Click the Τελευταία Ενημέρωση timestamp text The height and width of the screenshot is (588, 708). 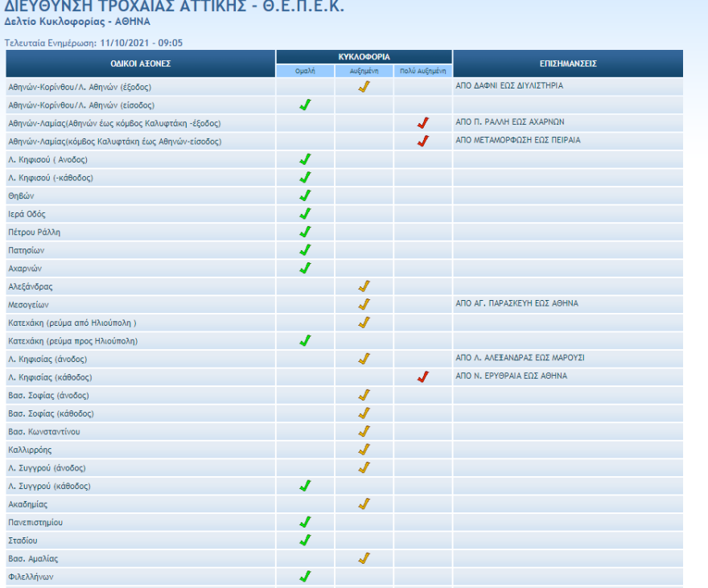point(94,42)
